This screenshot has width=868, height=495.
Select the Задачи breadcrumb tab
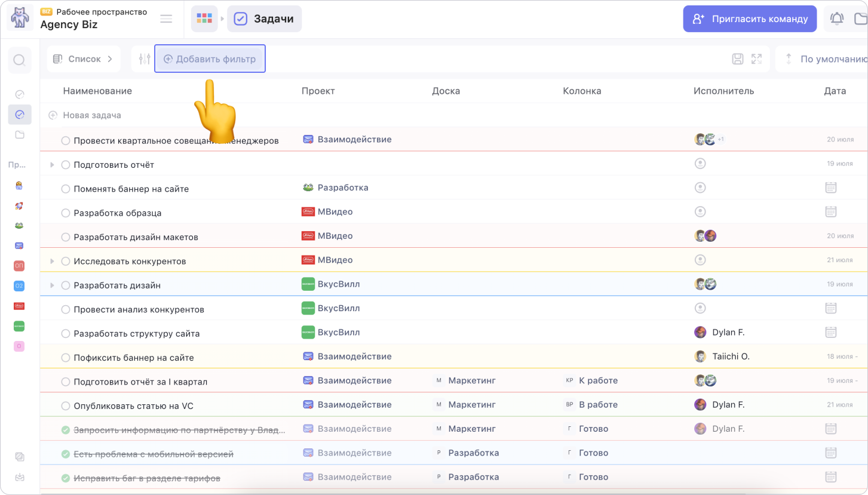(x=265, y=19)
